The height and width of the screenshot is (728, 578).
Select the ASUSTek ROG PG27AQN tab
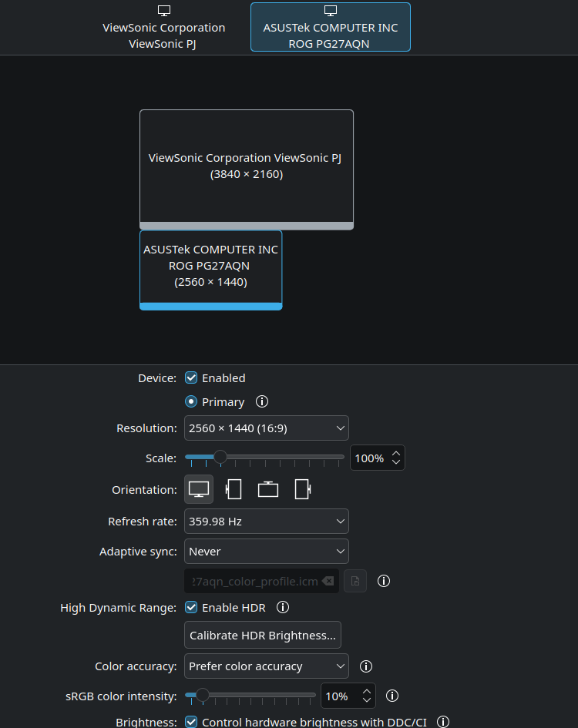click(331, 27)
